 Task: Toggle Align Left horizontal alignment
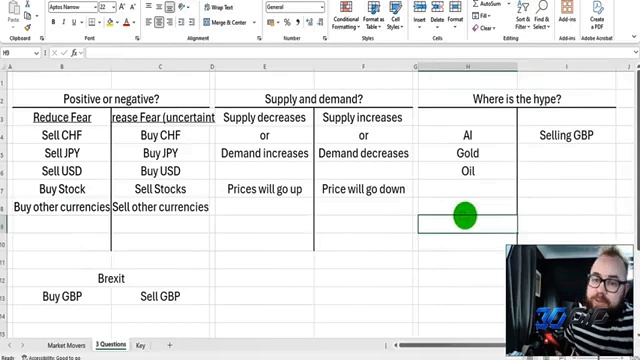tap(149, 22)
